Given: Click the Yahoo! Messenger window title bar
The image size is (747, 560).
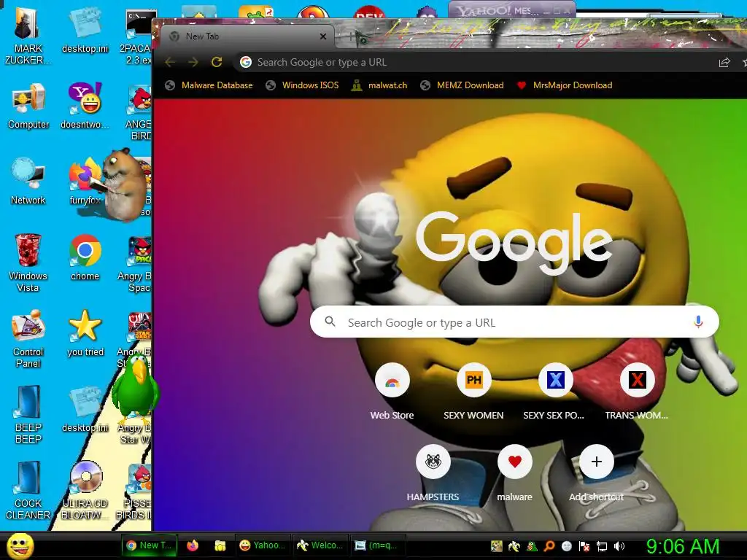Looking at the screenshot, I should (511, 9).
